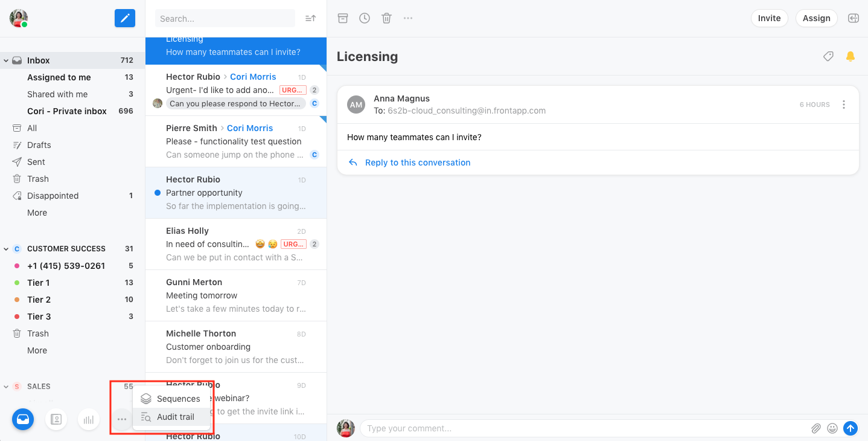
Task: Open Audit trail from the popup menu
Action: tap(171, 417)
